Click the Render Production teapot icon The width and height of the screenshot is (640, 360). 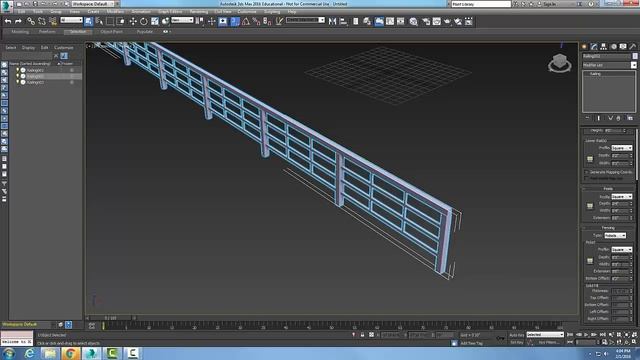click(x=447, y=21)
